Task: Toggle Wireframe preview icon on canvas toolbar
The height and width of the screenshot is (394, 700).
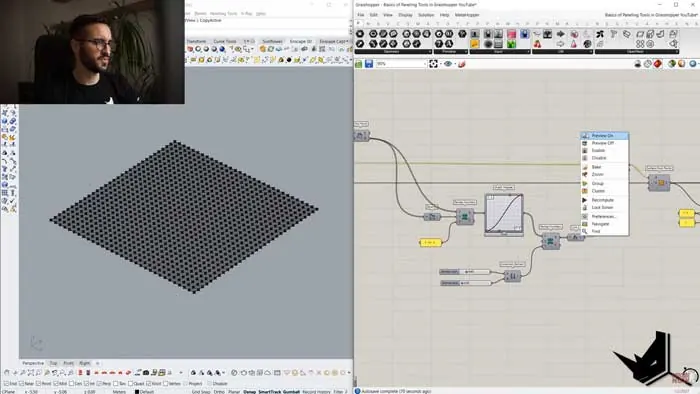Action: pyautogui.click(x=648, y=64)
